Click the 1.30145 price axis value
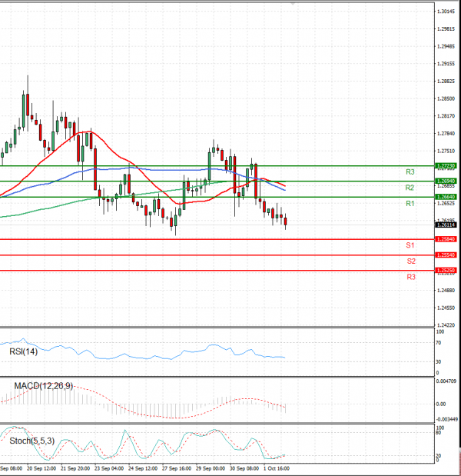The width and height of the screenshot is (461, 476). click(446, 12)
